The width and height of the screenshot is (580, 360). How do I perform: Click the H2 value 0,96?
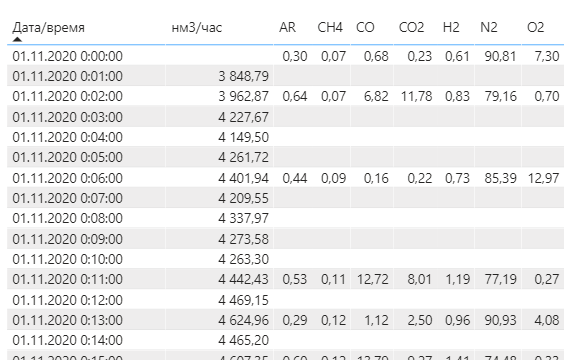click(x=457, y=320)
